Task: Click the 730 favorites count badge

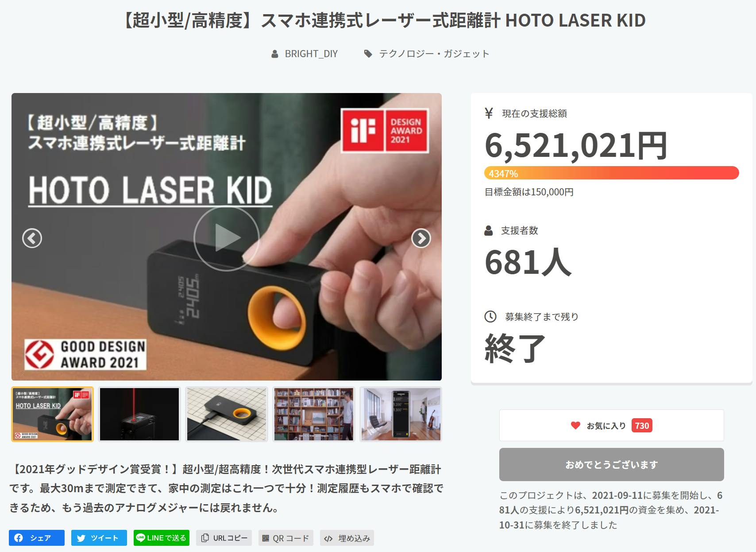Action: pos(642,425)
